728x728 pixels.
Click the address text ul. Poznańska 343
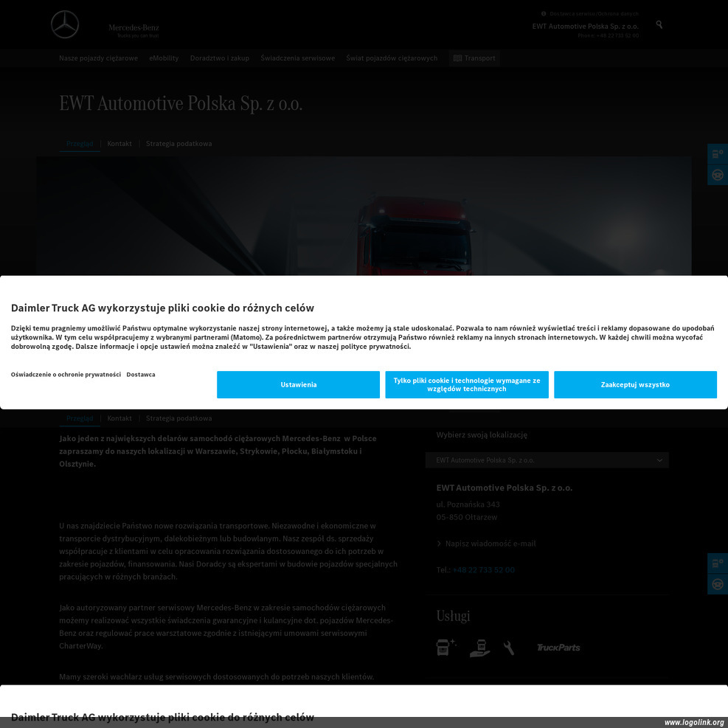coord(468,505)
